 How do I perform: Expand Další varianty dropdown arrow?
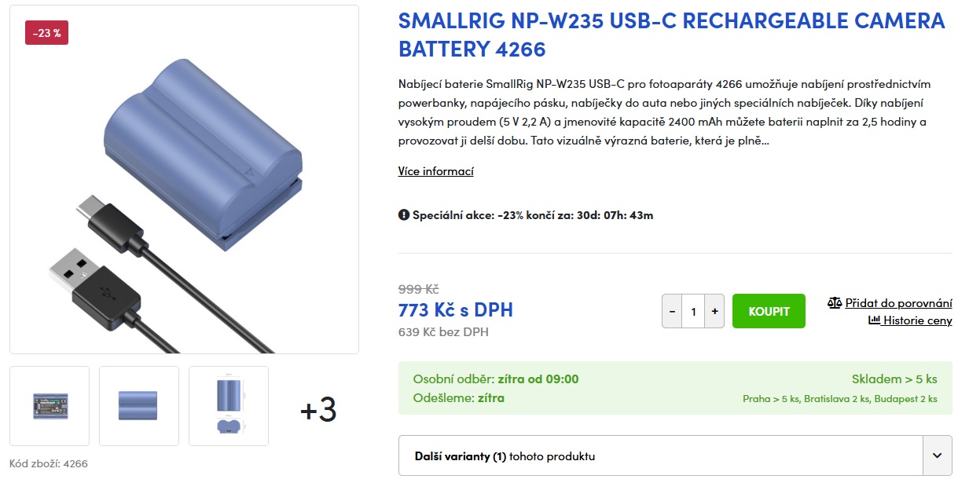pos(937,456)
